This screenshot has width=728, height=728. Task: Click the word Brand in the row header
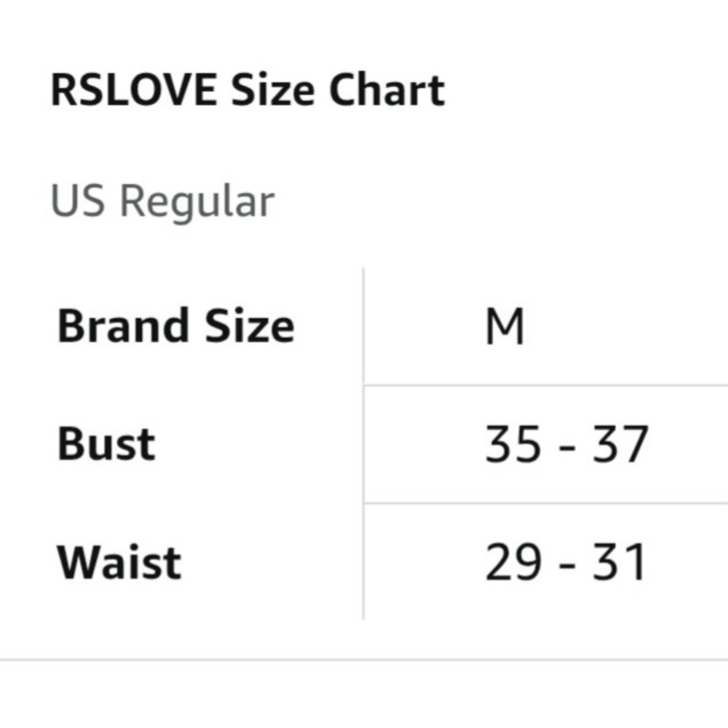point(123,325)
